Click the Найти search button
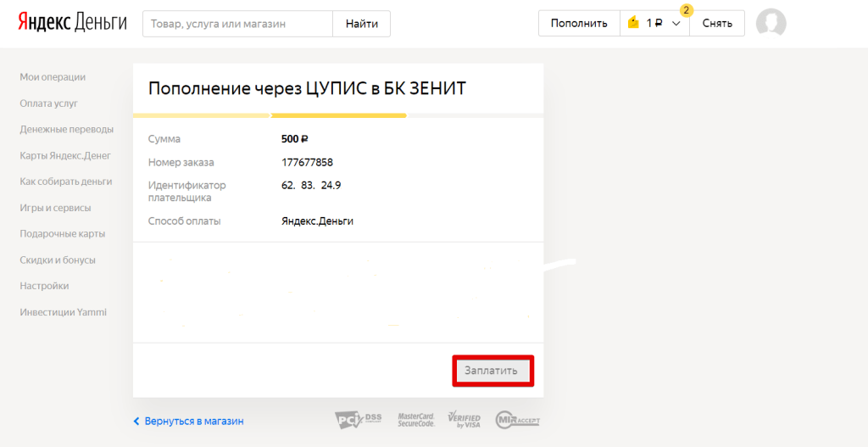The width and height of the screenshot is (868, 447). click(361, 23)
